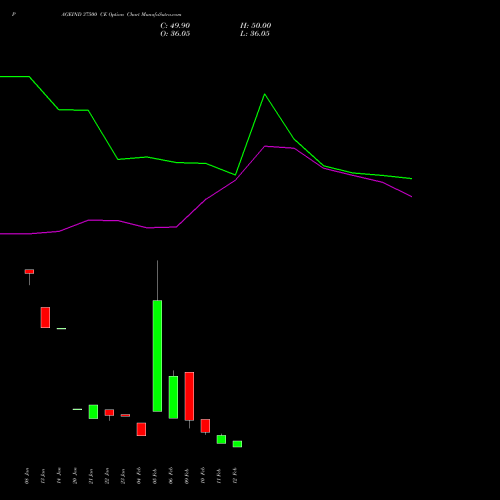
Task: Click the purple line's highest peak point
Action: click(x=265, y=146)
